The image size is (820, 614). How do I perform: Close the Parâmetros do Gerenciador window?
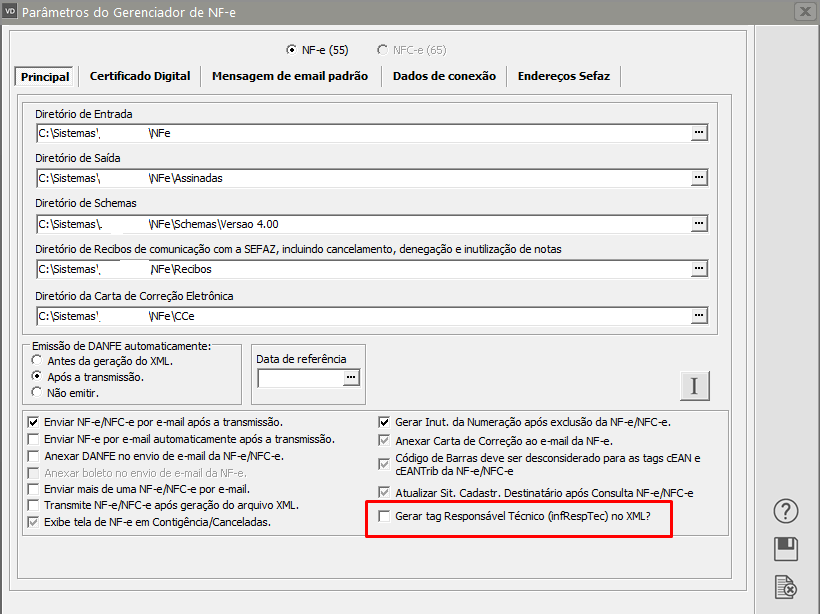803,12
